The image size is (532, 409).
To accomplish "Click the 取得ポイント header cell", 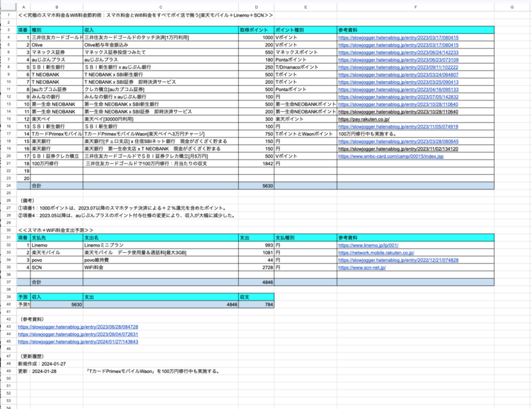I will tap(256, 30).
